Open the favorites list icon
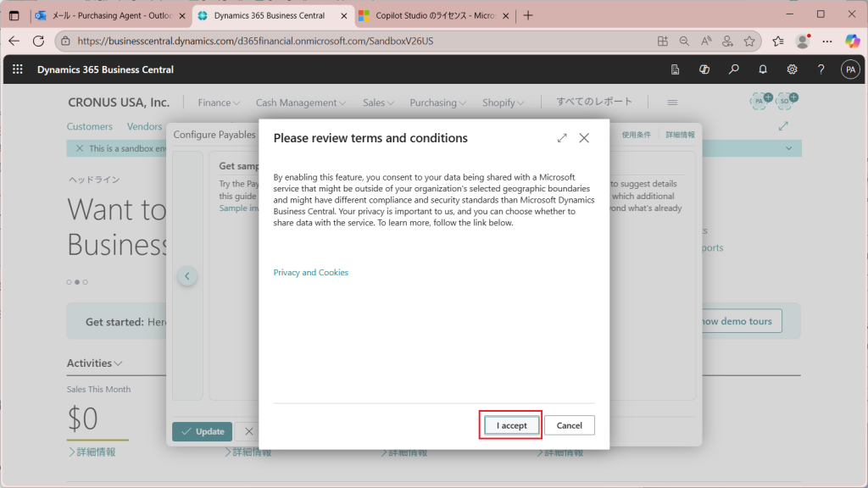Image resolution: width=868 pixels, height=488 pixels. click(778, 41)
